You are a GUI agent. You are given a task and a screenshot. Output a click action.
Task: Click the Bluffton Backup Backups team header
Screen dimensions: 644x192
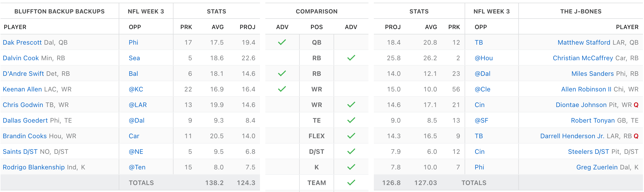[x=59, y=11]
